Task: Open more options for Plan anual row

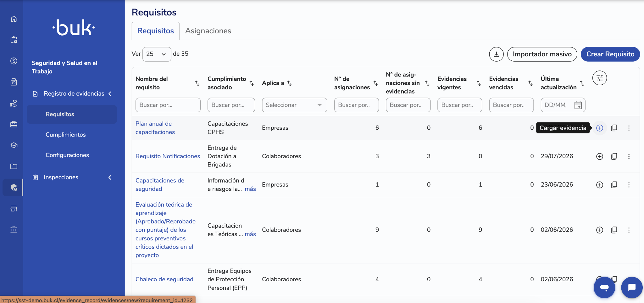Action: pos(629,128)
